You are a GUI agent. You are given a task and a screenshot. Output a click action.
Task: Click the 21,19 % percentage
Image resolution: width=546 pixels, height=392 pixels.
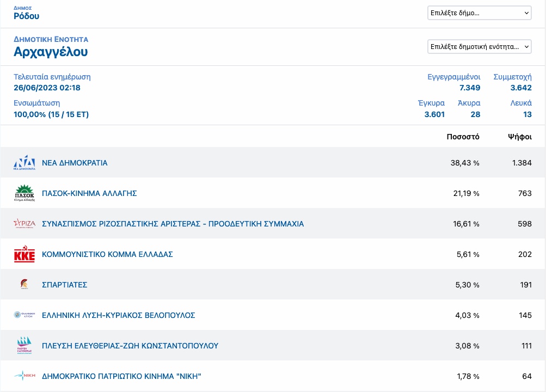(467, 193)
